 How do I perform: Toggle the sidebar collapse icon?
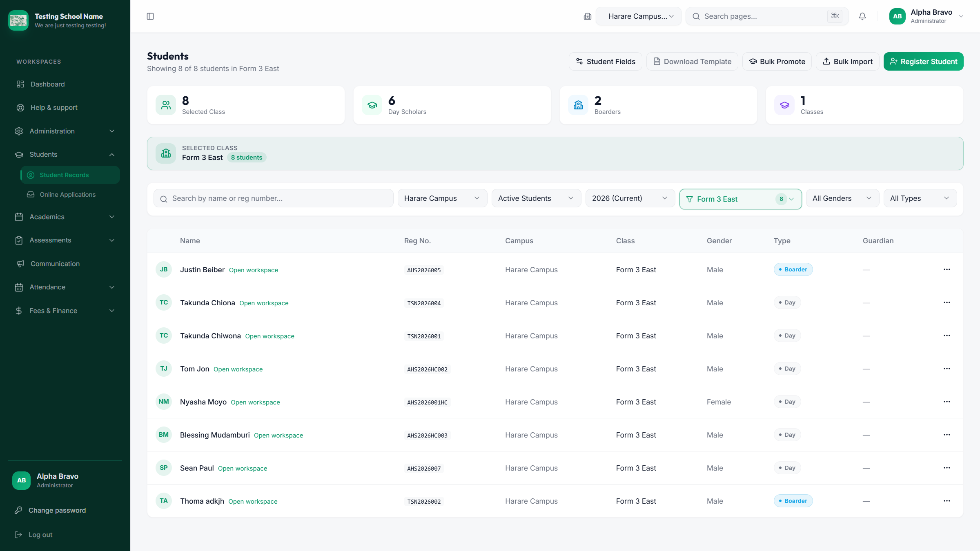(x=150, y=16)
